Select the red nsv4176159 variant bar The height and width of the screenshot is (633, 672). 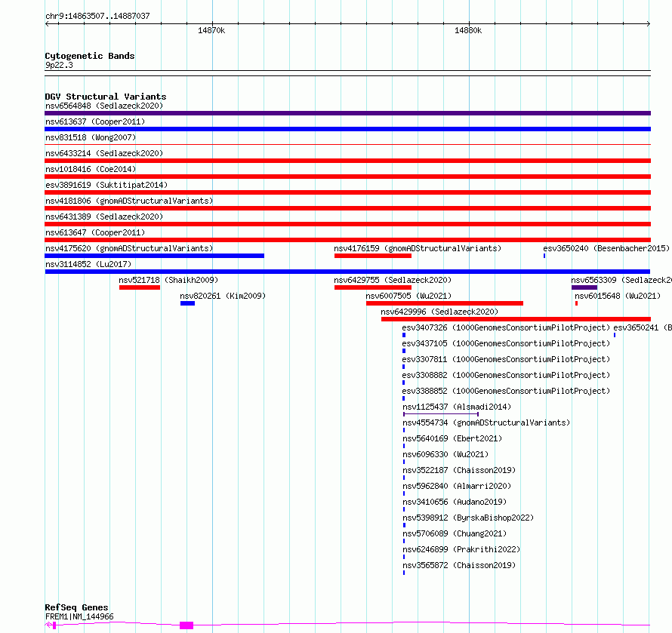373,256
